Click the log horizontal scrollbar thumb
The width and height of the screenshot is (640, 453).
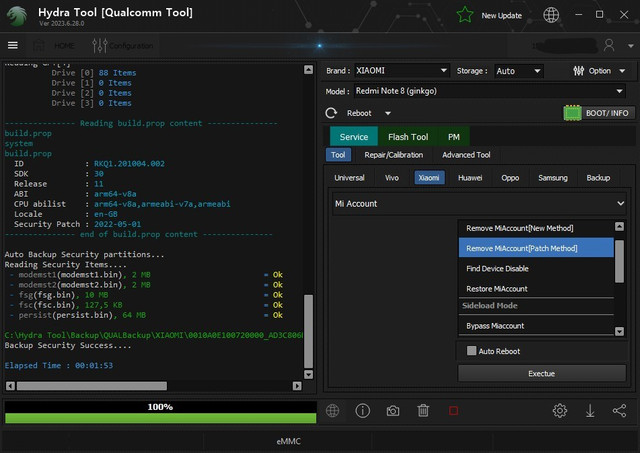point(92,386)
